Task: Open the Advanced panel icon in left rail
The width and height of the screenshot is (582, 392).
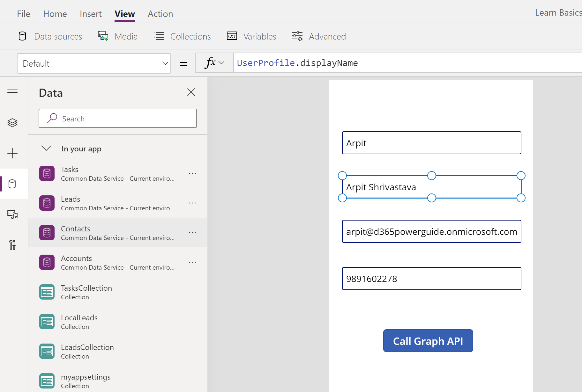Action: [x=12, y=245]
